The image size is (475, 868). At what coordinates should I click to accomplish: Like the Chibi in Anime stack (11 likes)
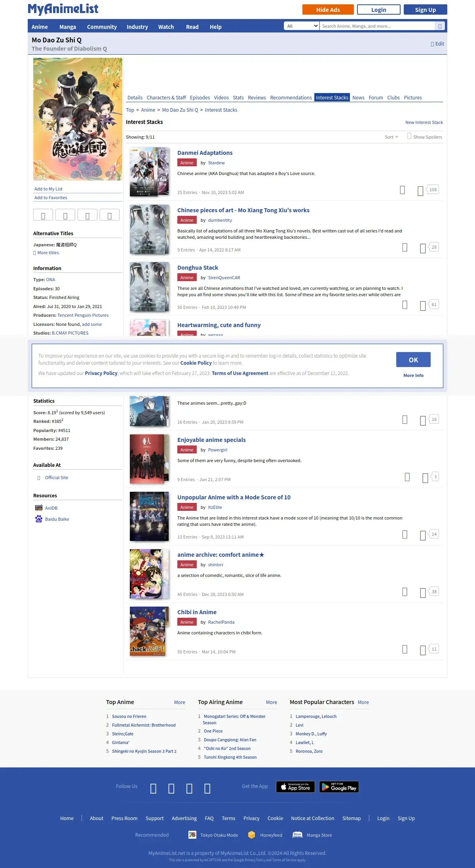tap(423, 650)
